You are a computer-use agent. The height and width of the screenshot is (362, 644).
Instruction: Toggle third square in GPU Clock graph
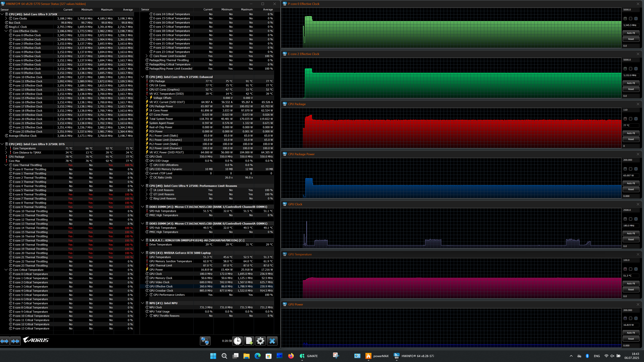tap(636, 219)
